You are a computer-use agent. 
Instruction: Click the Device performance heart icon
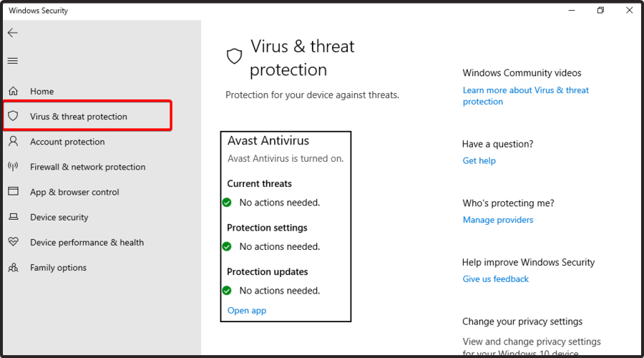(x=13, y=242)
